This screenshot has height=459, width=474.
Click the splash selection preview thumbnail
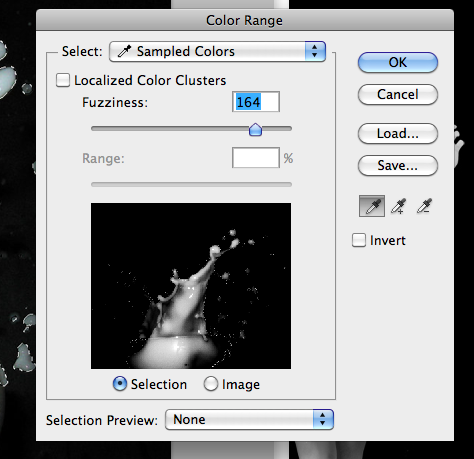(191, 286)
